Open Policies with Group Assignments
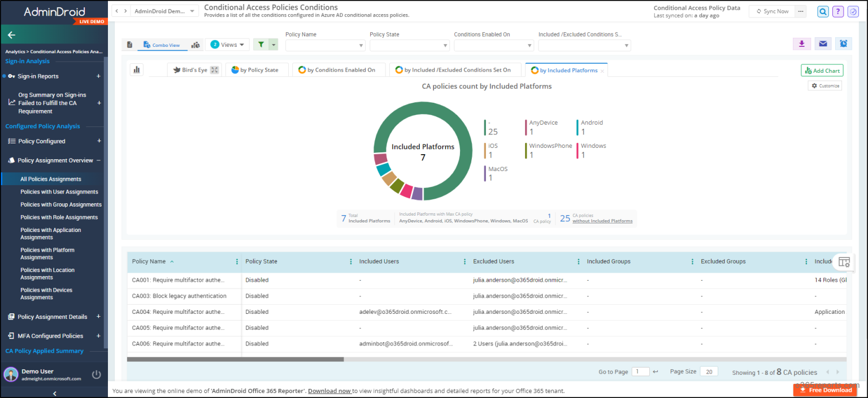The width and height of the screenshot is (868, 398). pos(61,204)
